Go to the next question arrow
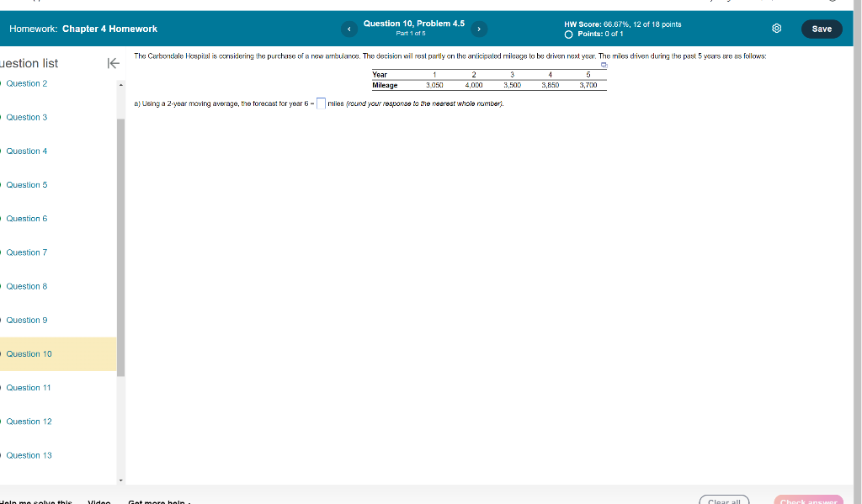This screenshot has height=504, width=862. 479,29
